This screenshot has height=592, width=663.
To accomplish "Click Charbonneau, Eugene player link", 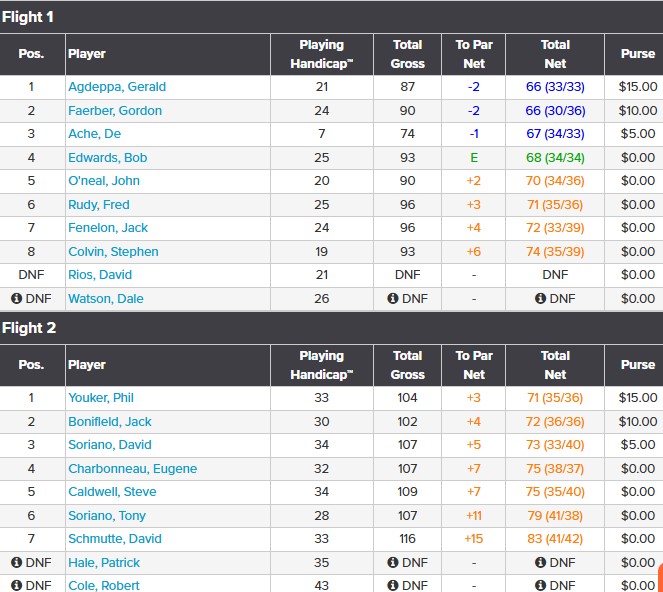I will pos(132,469).
